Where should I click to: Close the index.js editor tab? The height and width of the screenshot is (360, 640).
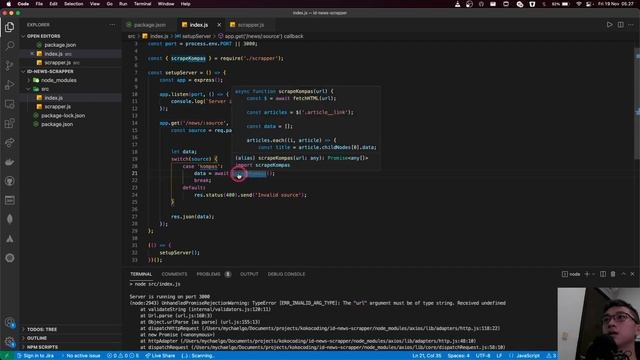[x=219, y=25]
